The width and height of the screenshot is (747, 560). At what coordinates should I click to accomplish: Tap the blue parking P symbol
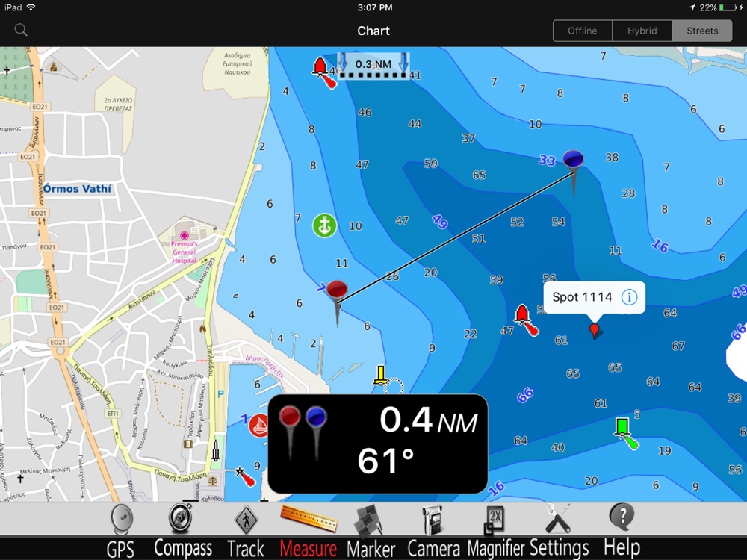[x=220, y=393]
